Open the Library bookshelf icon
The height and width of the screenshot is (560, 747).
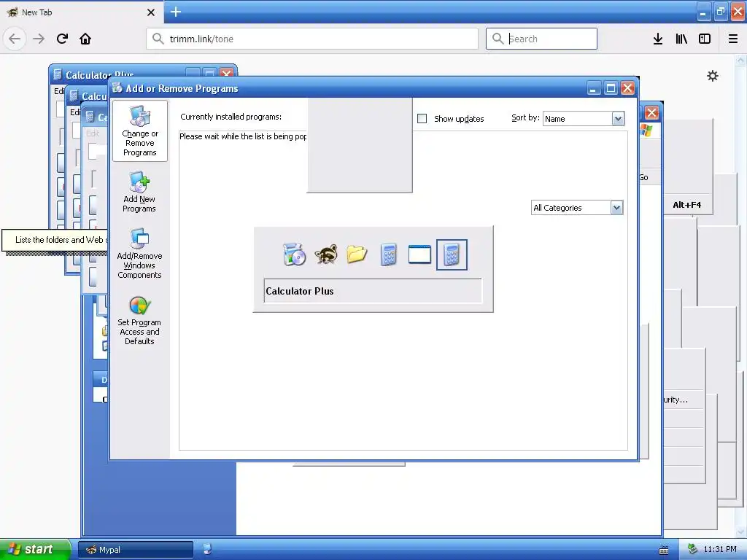[681, 39]
